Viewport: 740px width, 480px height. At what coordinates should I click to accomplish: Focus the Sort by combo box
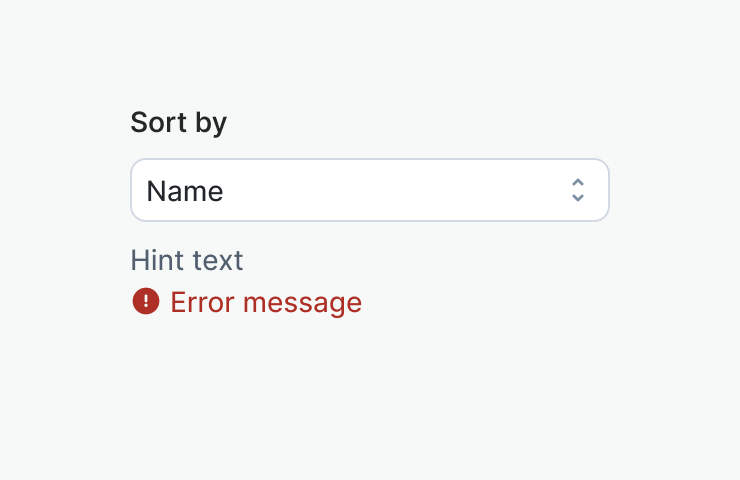(369, 190)
